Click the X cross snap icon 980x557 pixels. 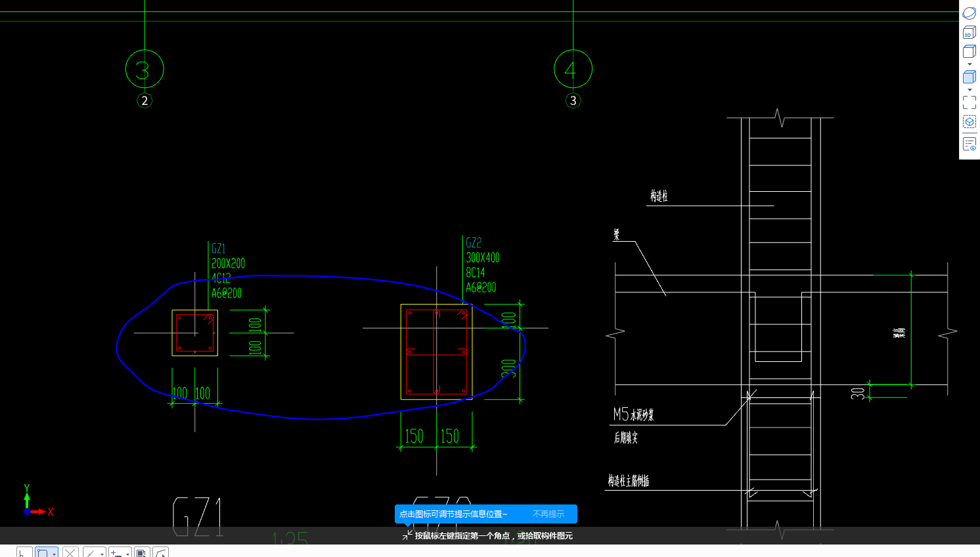pos(70,552)
